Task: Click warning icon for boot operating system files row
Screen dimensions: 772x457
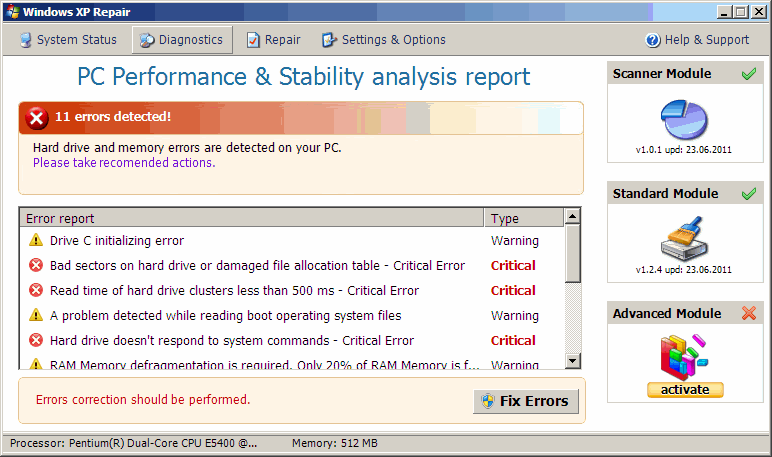Action: pyautogui.click(x=36, y=315)
